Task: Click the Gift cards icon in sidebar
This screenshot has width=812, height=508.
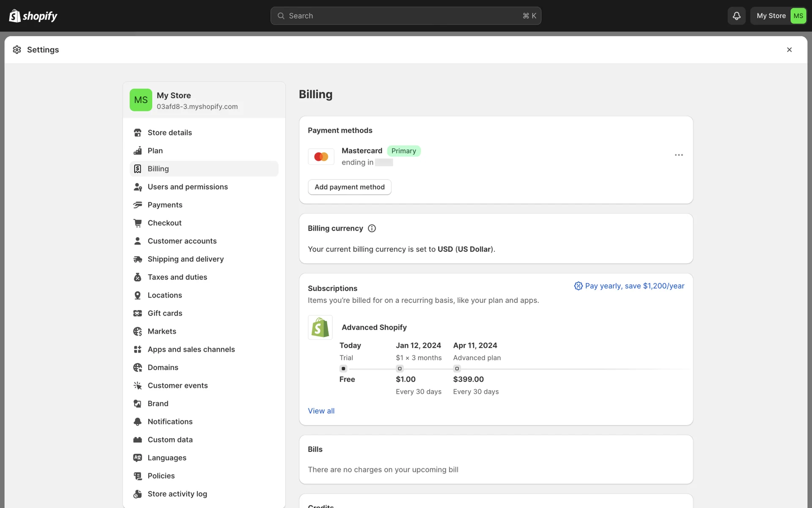Action: coord(137,313)
